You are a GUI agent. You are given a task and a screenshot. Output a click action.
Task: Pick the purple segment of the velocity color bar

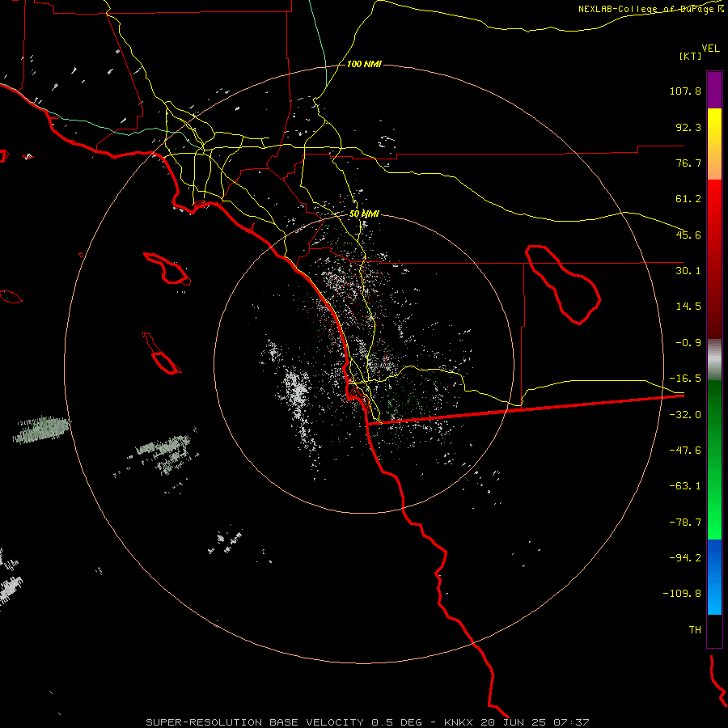(x=714, y=90)
